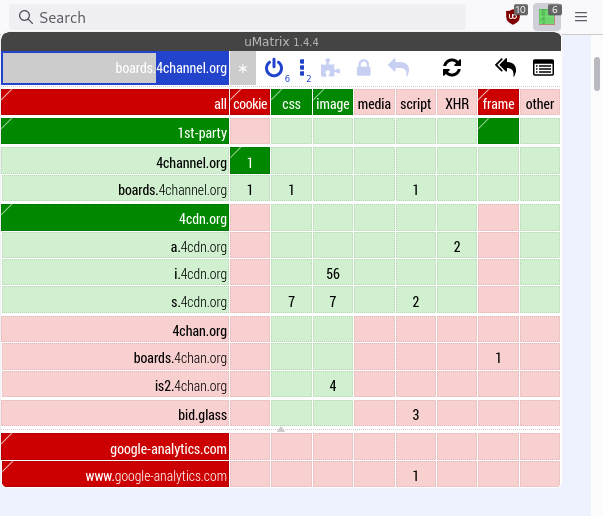Click the page vertical scrollbar thumb
The image size is (603, 516).
pyautogui.click(x=597, y=74)
